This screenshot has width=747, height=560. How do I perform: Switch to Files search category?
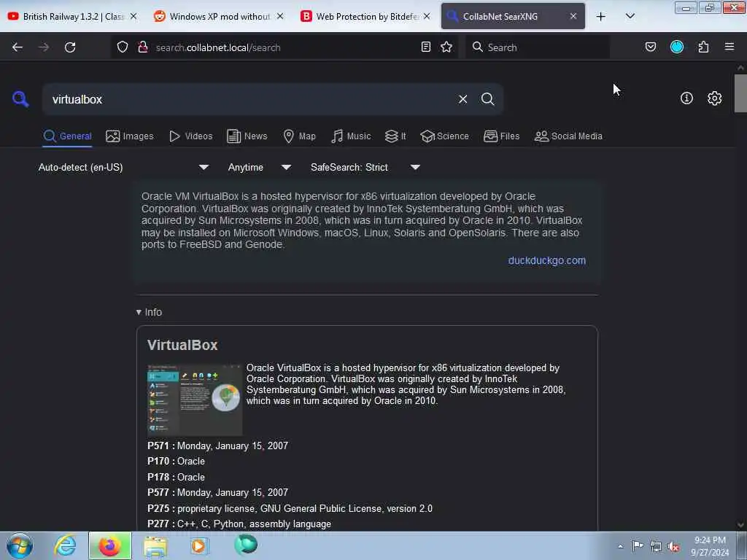(501, 136)
